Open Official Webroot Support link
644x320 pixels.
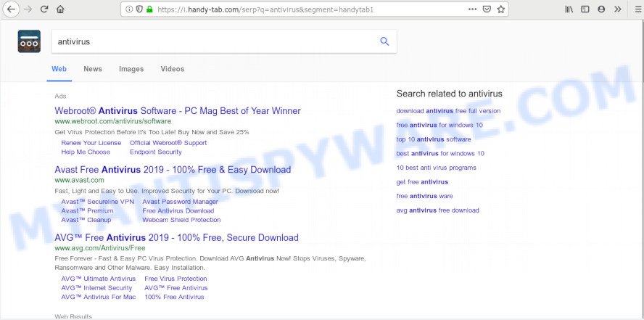click(x=168, y=143)
